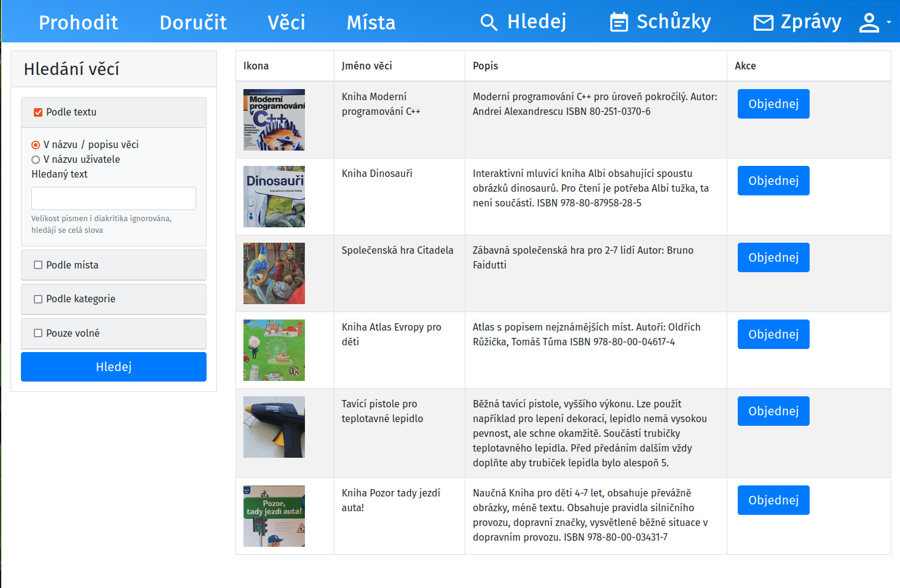Viewport: 900px width, 588px height.
Task: Open the Schůzky calendar icon
Action: click(618, 23)
